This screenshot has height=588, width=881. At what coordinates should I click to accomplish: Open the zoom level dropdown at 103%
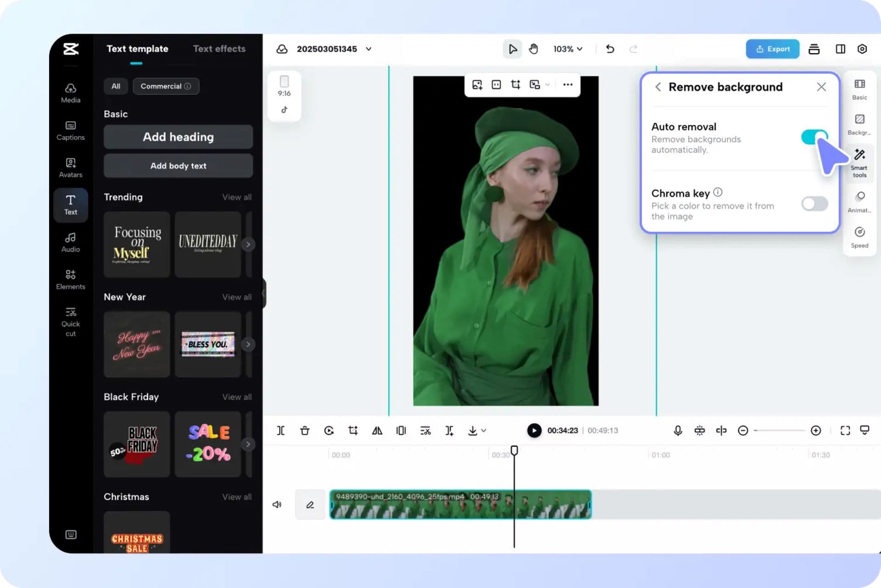(568, 49)
